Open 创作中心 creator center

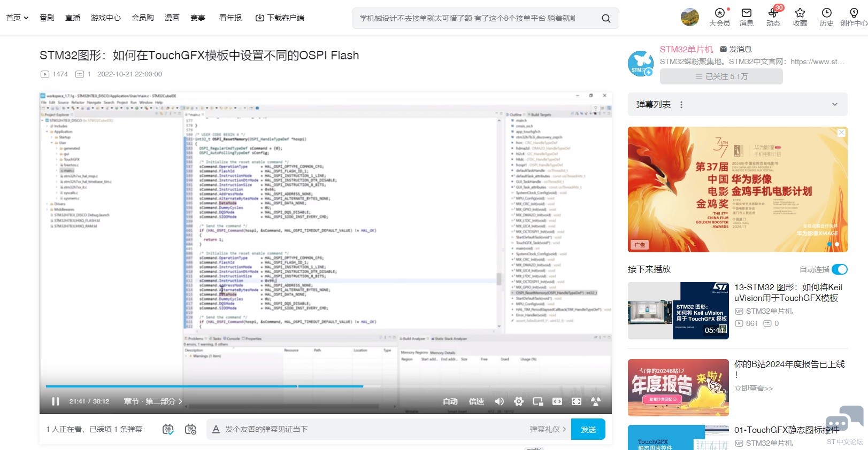click(x=854, y=17)
